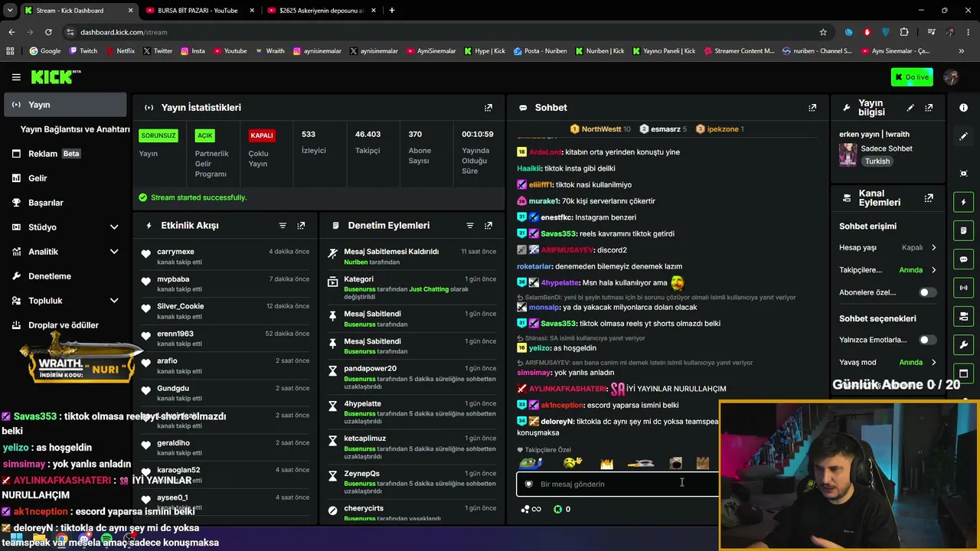Open the Twitch bookmark
980x551 pixels.
83,51
